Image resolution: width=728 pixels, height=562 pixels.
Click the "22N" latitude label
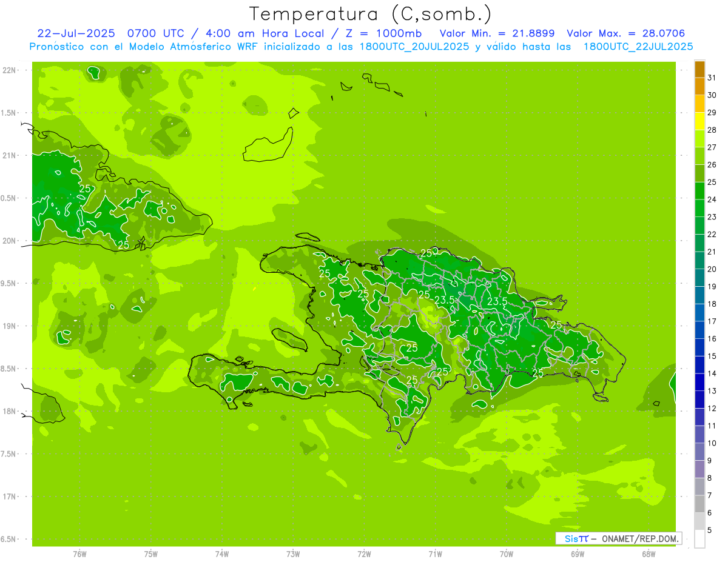coord(9,70)
